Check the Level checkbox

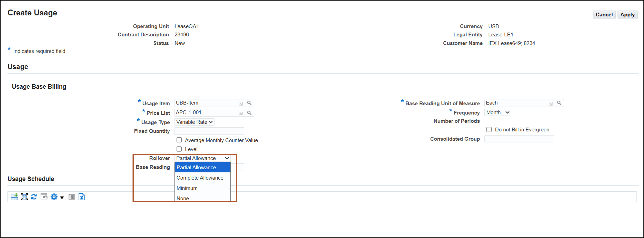[179, 149]
